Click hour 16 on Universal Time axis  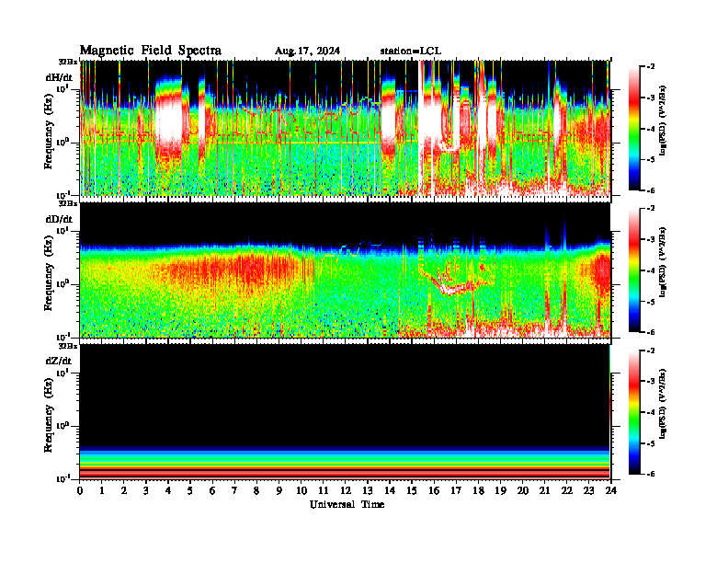pyautogui.click(x=434, y=491)
